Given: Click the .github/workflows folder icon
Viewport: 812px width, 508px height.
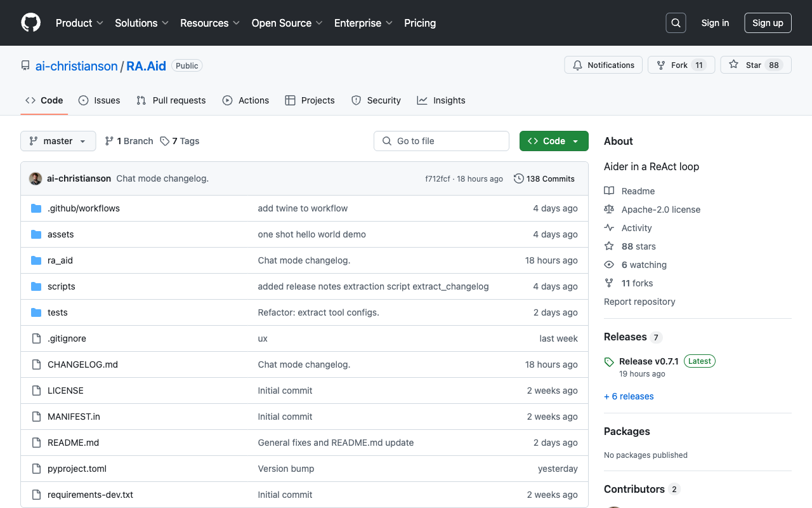Looking at the screenshot, I should click(x=36, y=208).
